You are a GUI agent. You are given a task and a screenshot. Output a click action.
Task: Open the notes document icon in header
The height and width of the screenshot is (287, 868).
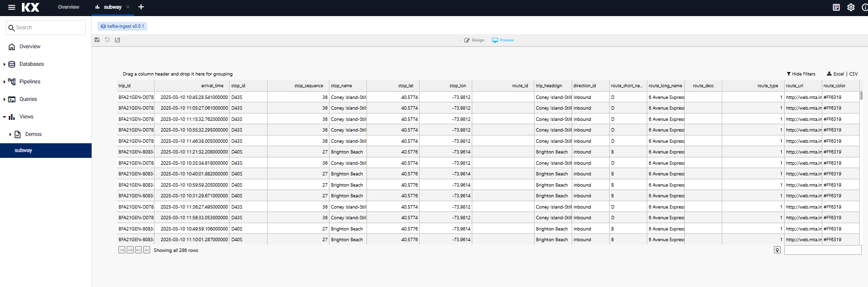pos(836,7)
